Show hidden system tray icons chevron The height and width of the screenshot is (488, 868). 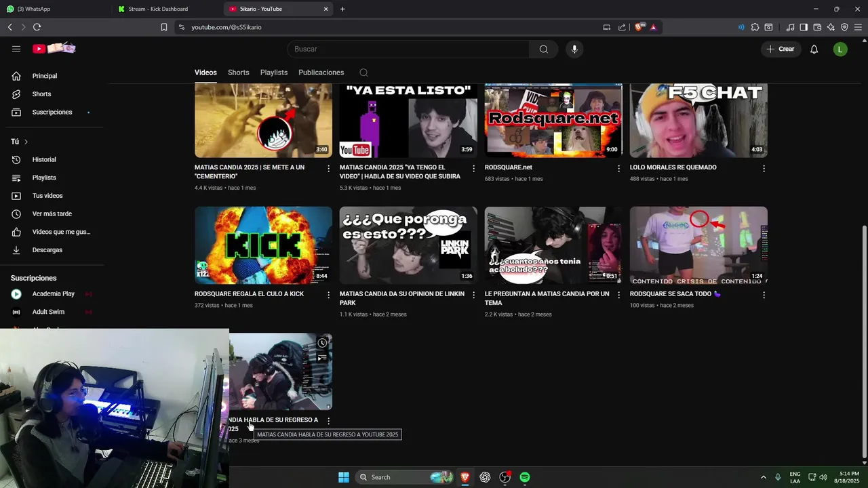coord(763,477)
